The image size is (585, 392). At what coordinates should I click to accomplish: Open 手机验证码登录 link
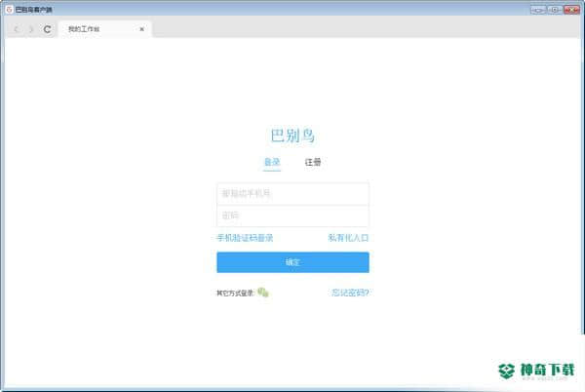pos(245,238)
